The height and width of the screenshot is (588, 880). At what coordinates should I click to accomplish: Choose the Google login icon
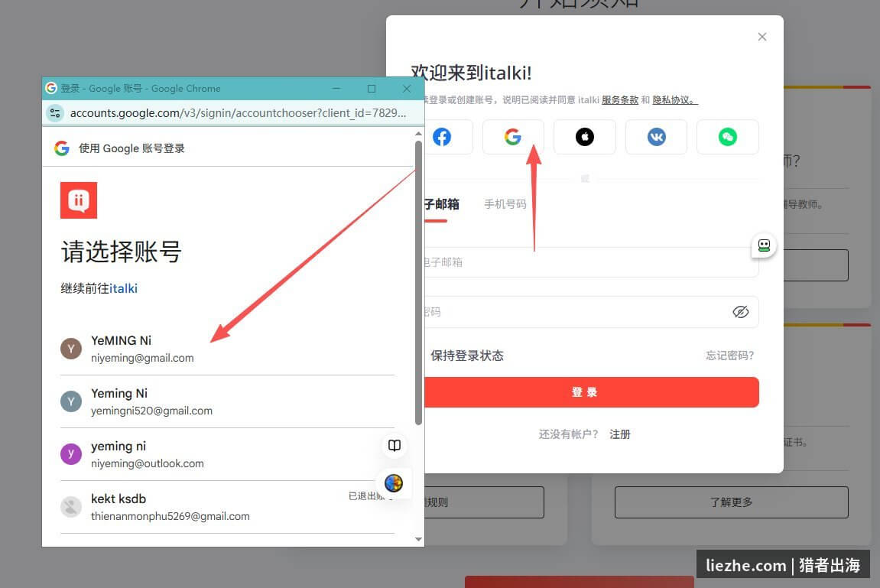click(513, 137)
